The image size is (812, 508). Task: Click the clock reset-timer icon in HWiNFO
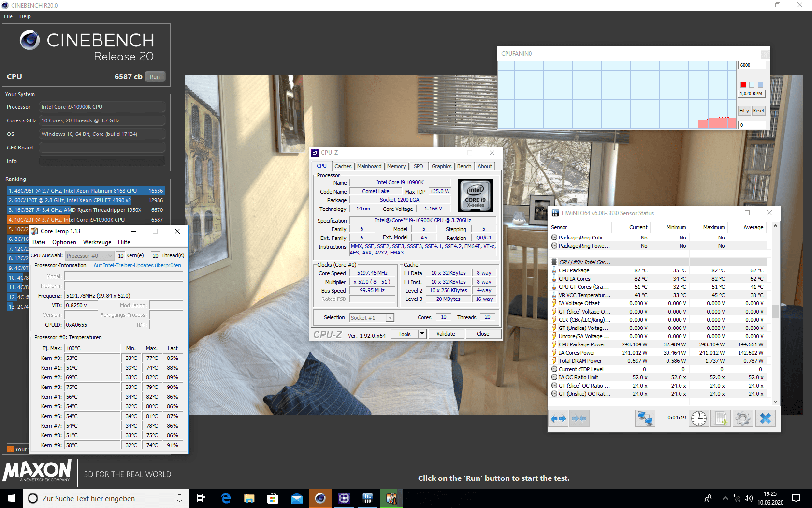698,418
